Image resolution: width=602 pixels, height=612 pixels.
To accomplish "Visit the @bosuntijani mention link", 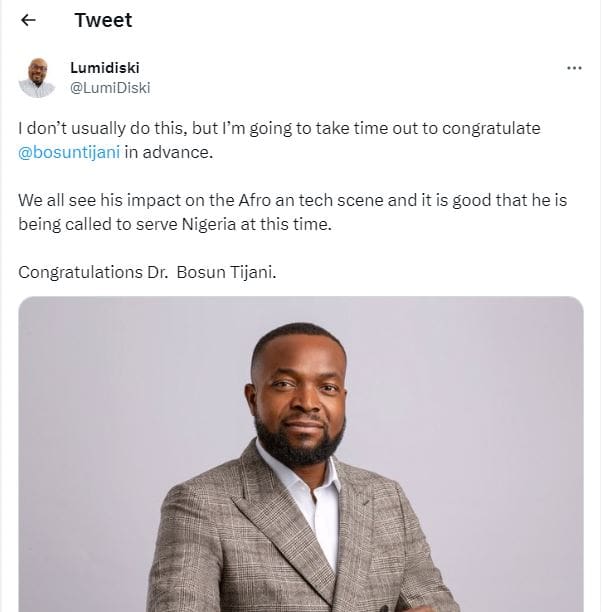I will 69,152.
